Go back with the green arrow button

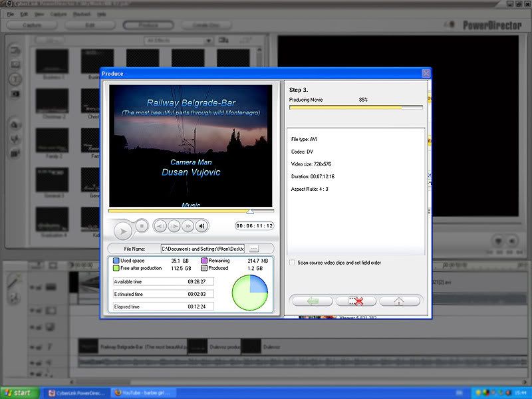(x=312, y=301)
